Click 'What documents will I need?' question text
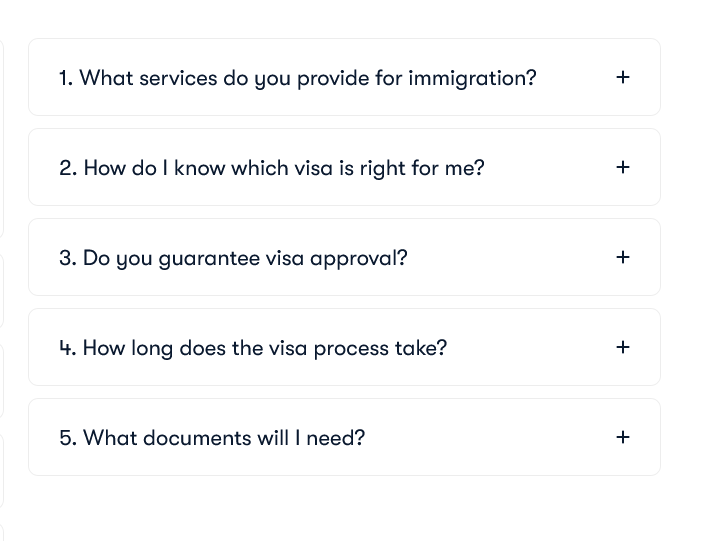The height and width of the screenshot is (541, 701). pos(224,438)
